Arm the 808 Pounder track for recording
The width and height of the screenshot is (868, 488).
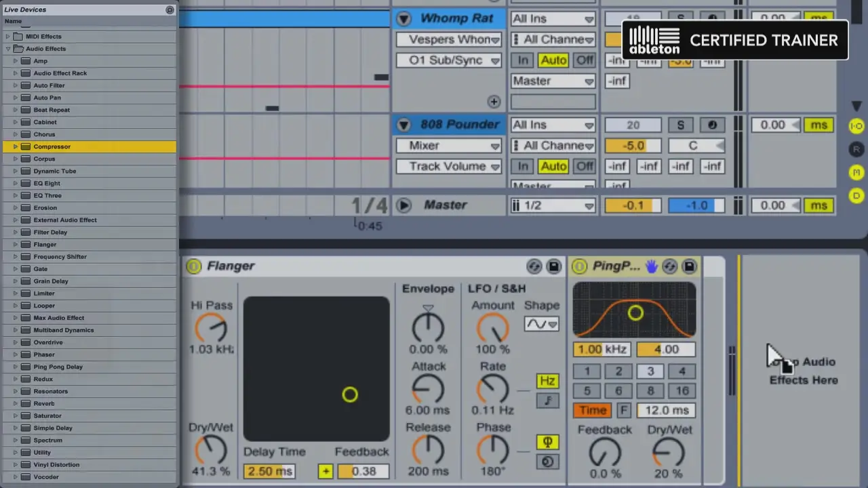tap(712, 125)
